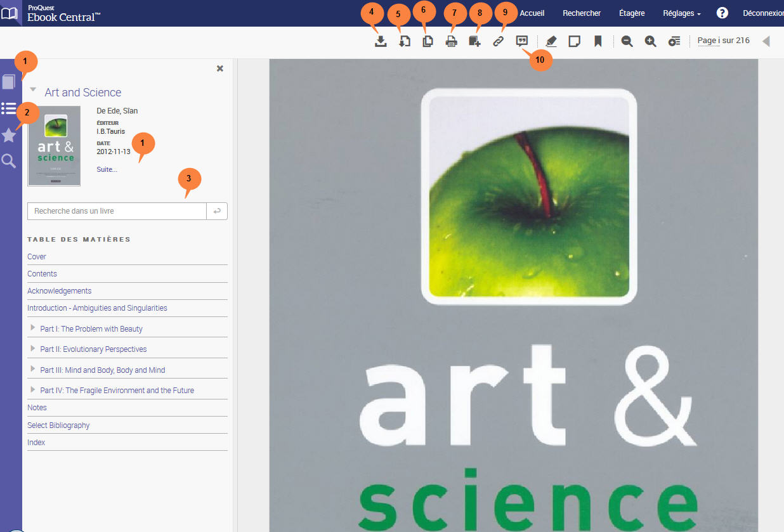
Task: Open table of contents sidebar icon
Action: pyautogui.click(x=9, y=108)
